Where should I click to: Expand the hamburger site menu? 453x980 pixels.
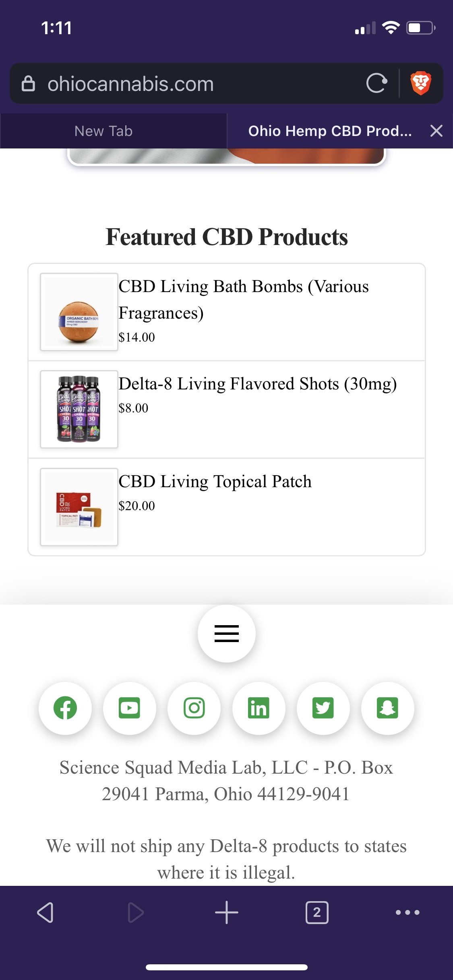point(227,633)
